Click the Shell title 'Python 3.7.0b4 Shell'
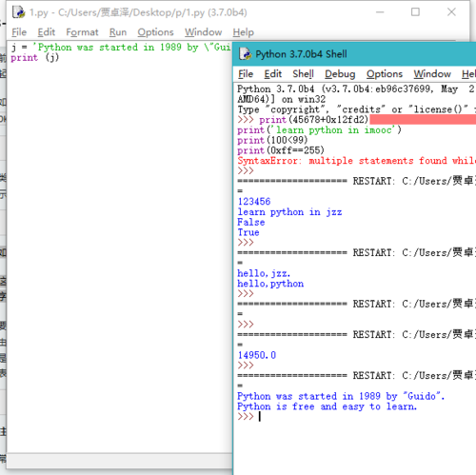The image size is (476, 475). pos(301,54)
